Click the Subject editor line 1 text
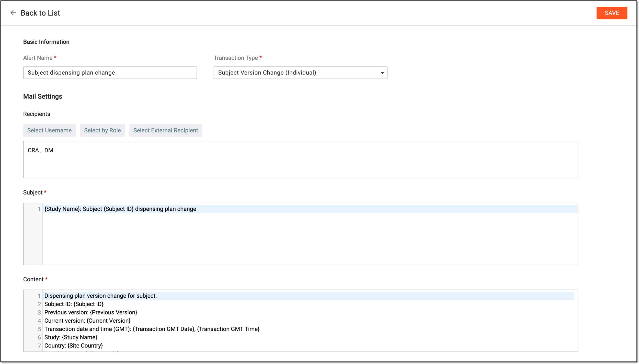This screenshot has height=364, width=639. click(x=120, y=209)
